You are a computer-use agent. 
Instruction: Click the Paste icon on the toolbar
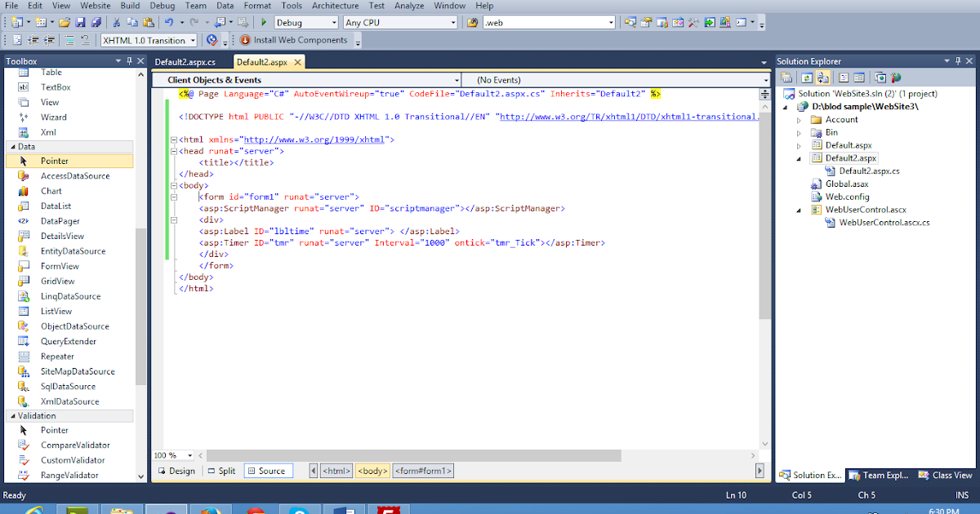pyautogui.click(x=148, y=22)
